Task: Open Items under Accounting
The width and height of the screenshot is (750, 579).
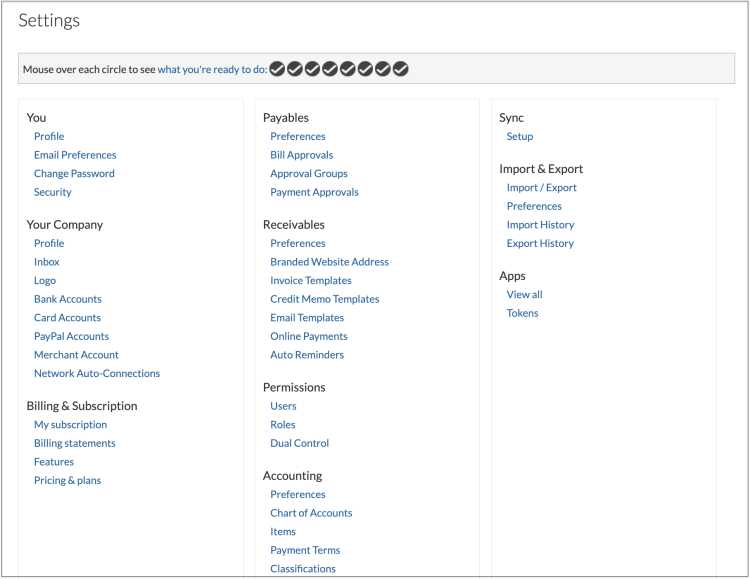Action: (283, 532)
